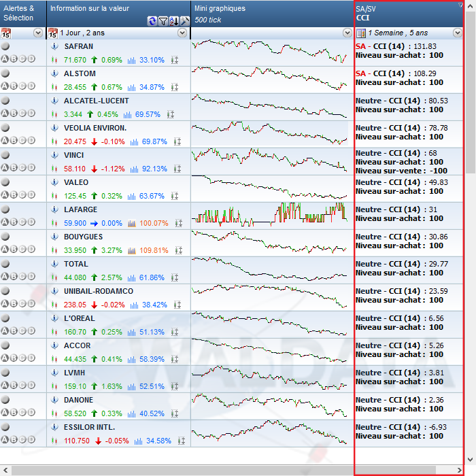Screen dimensions: 476x476
Task: Open the LVMH stock name
Action: [74, 373]
